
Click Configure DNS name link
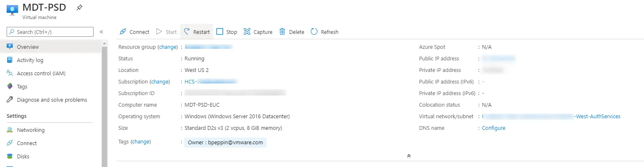point(493,128)
